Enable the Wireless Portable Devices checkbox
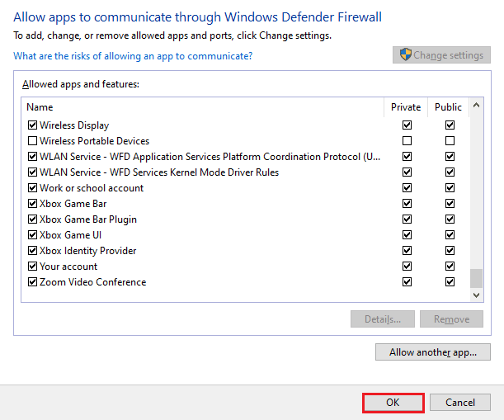Image resolution: width=504 pixels, height=420 pixels. (33, 141)
